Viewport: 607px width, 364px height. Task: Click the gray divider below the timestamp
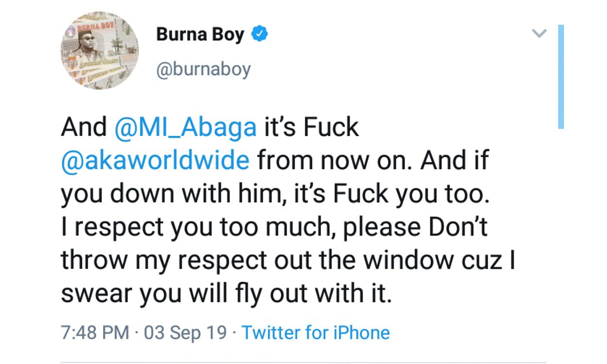point(303,362)
